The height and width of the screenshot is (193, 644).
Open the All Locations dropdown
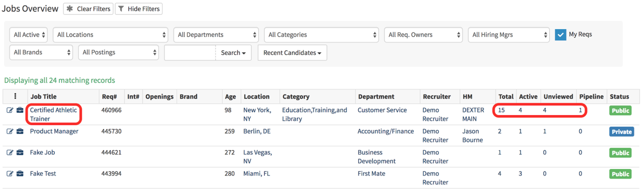click(110, 35)
